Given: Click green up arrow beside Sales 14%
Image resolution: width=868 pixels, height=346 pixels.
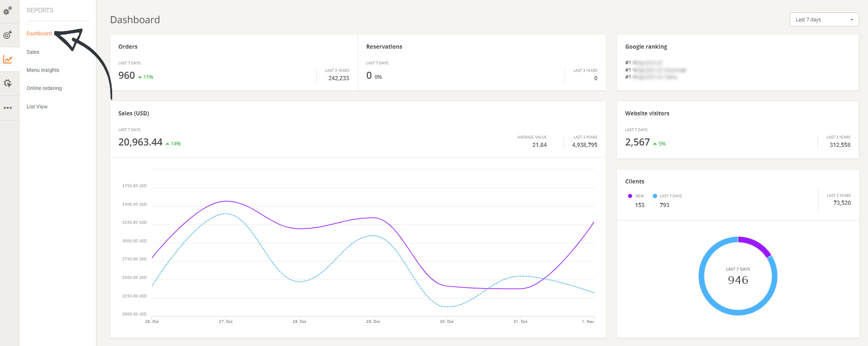Looking at the screenshot, I should 167,144.
